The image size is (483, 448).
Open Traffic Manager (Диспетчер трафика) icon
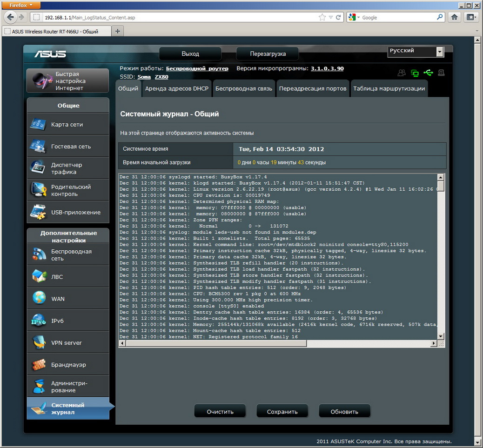38,168
